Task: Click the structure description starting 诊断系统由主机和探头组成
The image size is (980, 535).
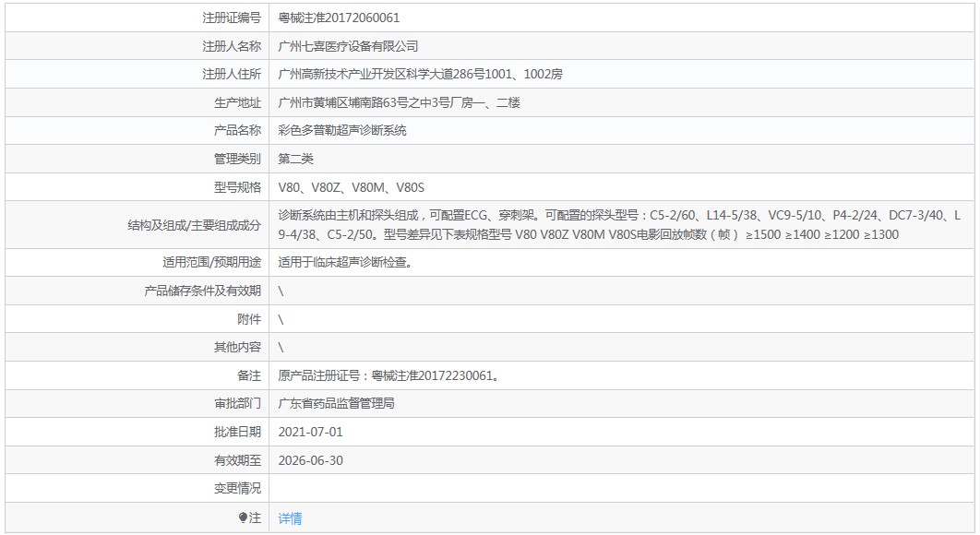Action: coord(619,225)
